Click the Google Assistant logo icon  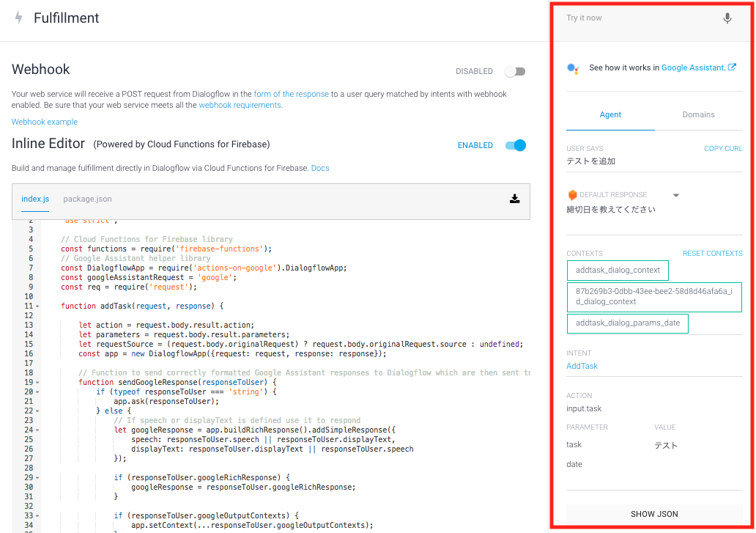tap(573, 68)
